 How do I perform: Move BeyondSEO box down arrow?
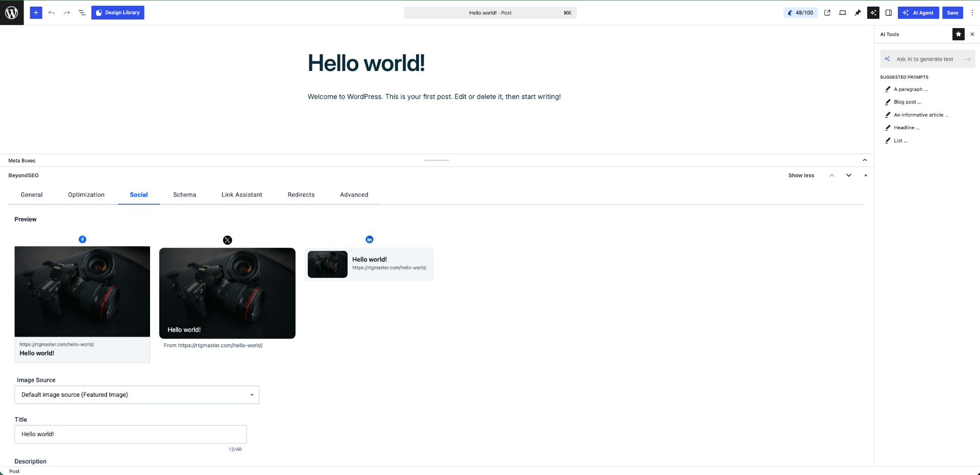(849, 175)
